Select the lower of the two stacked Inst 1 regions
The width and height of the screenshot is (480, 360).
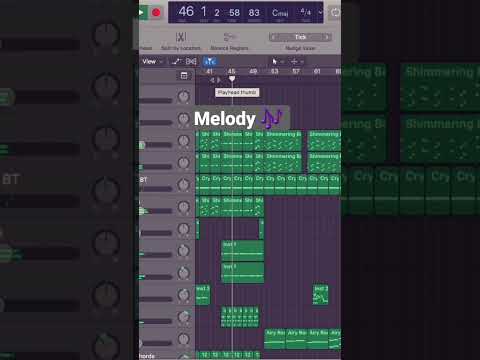(x=243, y=273)
